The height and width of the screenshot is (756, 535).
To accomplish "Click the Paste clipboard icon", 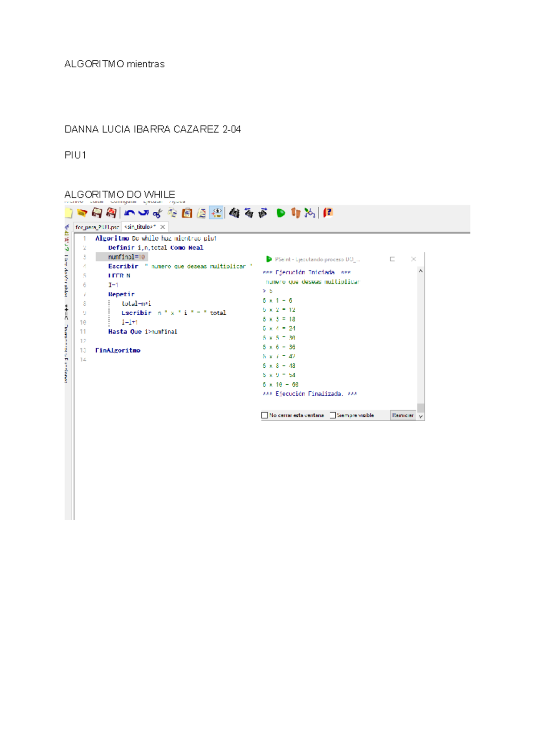I will [187, 213].
